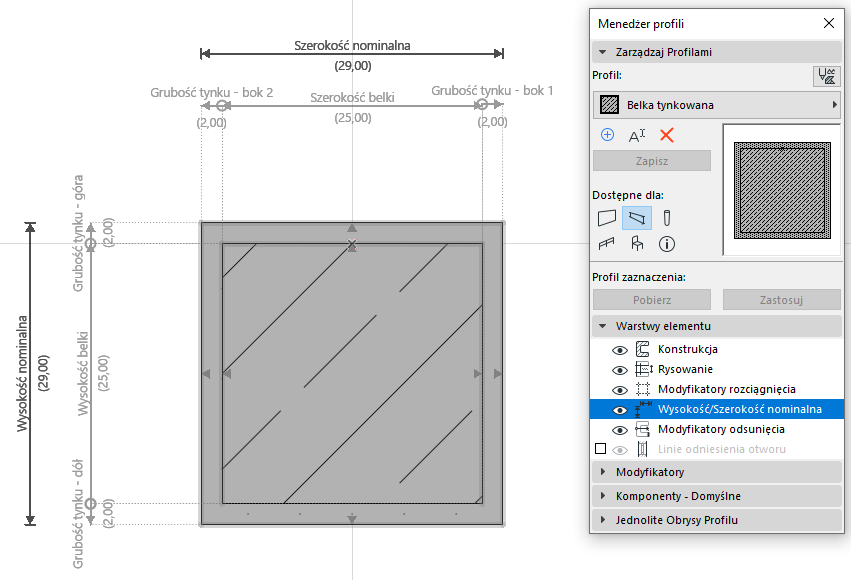This screenshot has height=580, width=851.
Task: Check the box beside Linie odniesienia otworu
Action: coord(600,449)
